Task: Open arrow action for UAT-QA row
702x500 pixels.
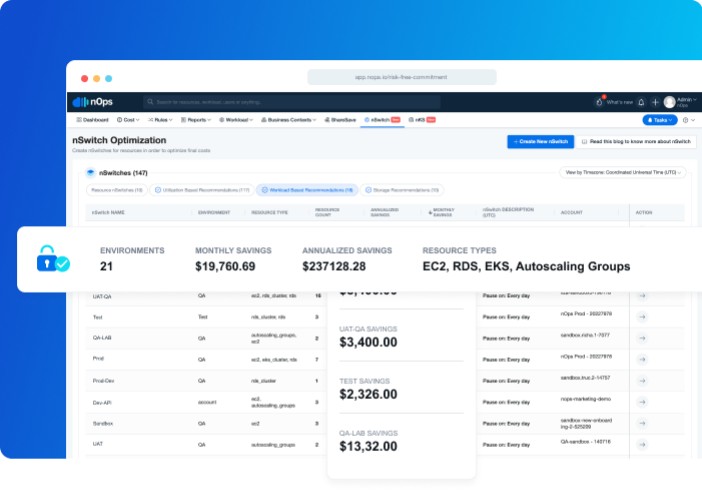Action: [x=642, y=296]
